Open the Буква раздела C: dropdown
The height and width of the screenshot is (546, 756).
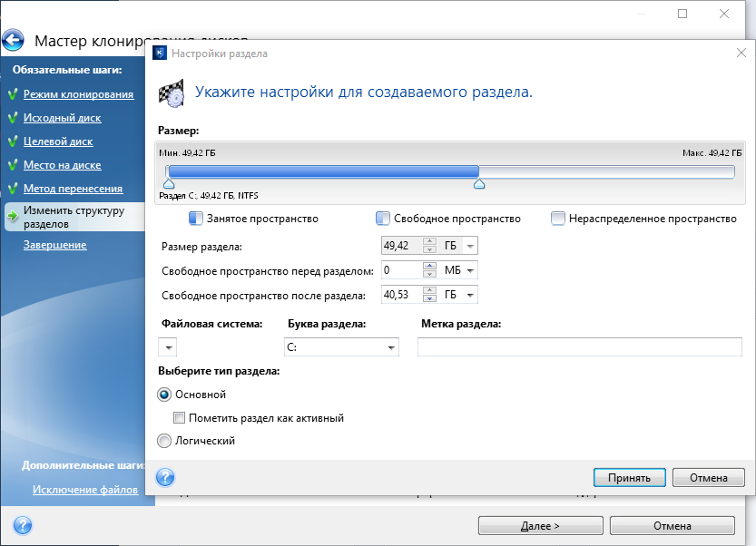(x=391, y=347)
